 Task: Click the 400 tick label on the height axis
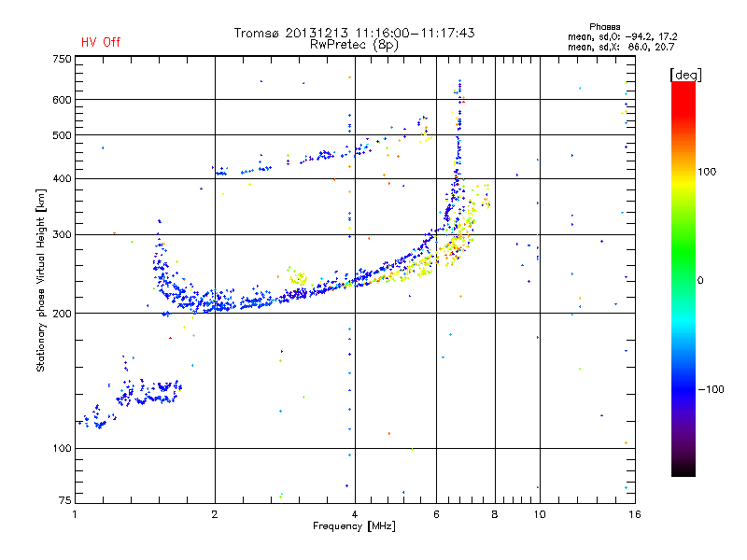tap(62, 178)
